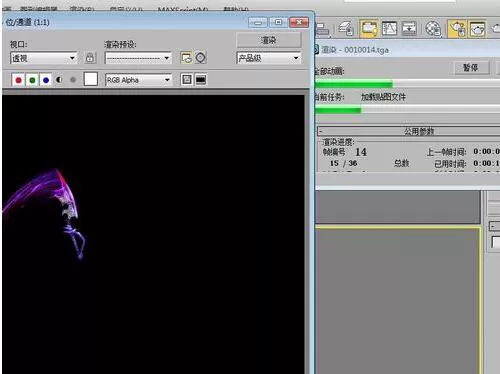Open the 产品级 render mode dropdown
The image size is (500, 374).
coord(269,58)
